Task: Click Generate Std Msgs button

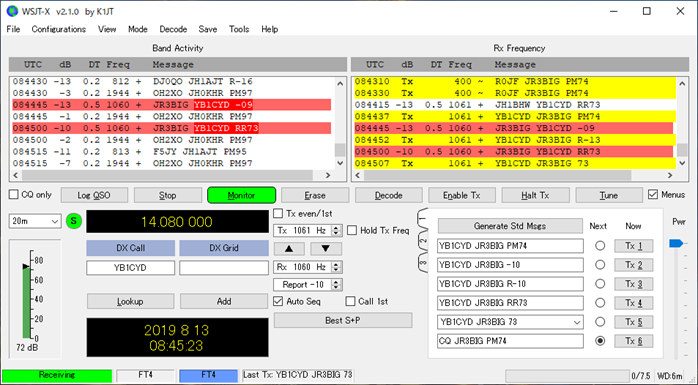Action: pos(510,226)
